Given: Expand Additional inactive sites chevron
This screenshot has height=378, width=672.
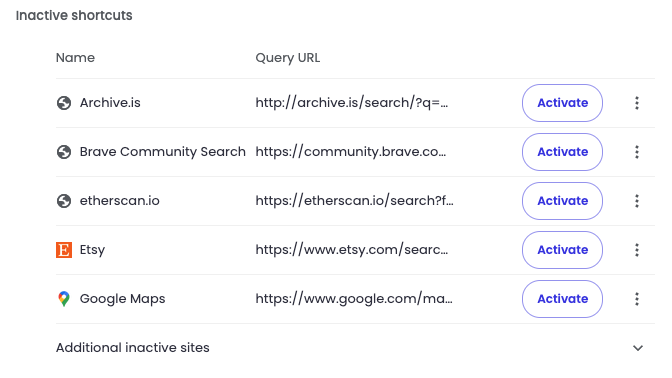Looking at the screenshot, I should (638, 348).
